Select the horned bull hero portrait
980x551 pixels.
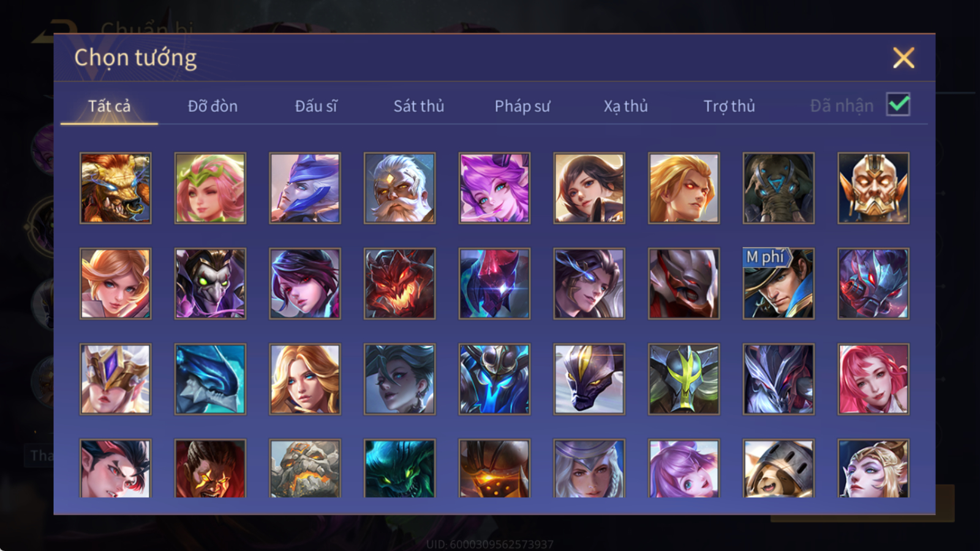click(115, 188)
